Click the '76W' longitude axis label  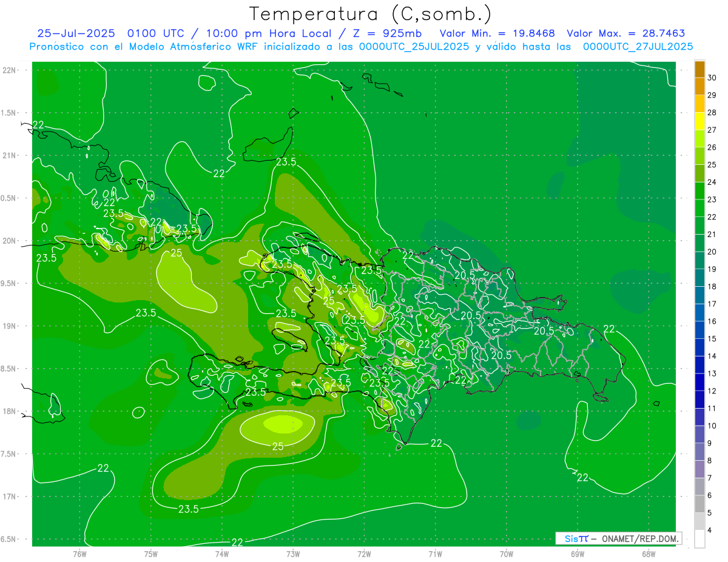click(x=79, y=554)
